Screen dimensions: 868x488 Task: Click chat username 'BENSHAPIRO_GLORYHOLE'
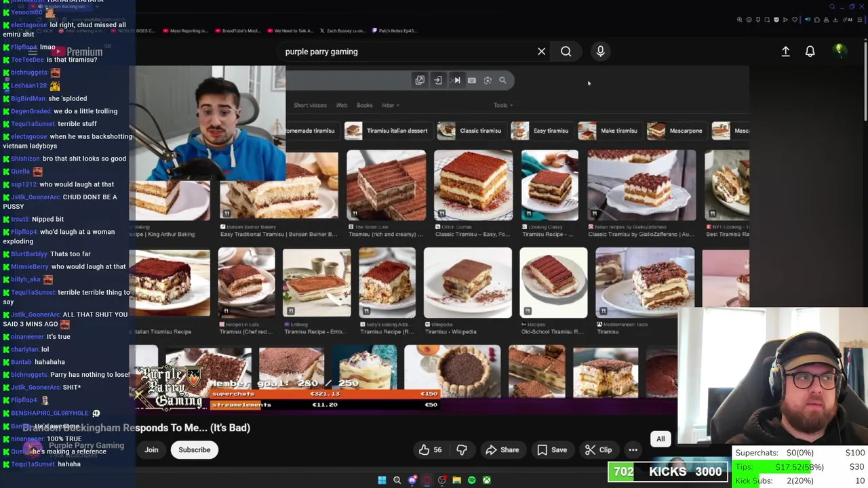pos(50,413)
